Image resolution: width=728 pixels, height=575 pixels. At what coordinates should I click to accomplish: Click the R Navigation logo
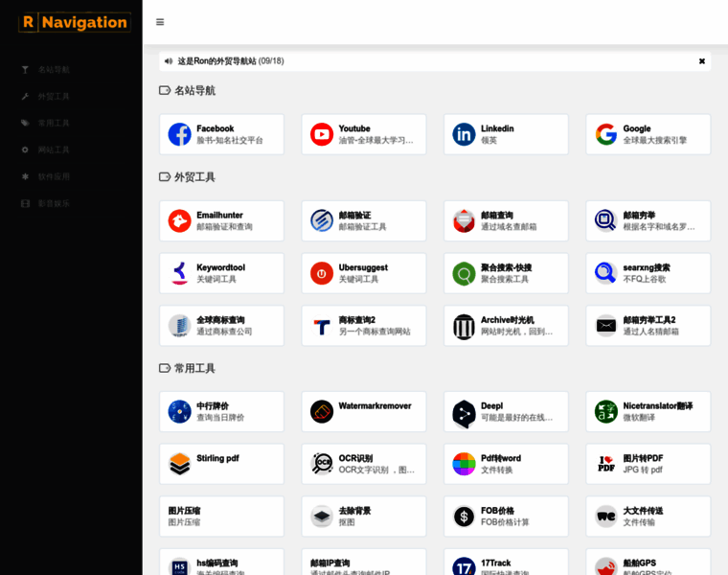(x=75, y=22)
